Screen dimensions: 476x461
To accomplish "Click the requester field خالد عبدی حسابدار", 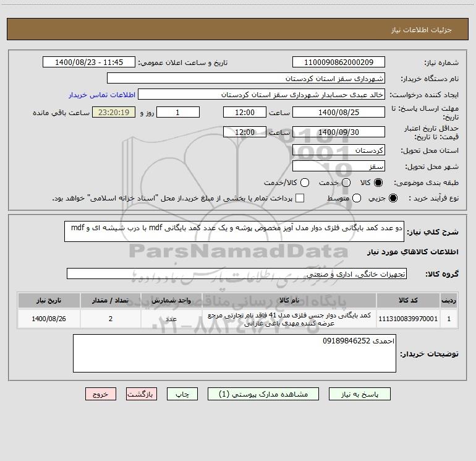I will point(261,94).
